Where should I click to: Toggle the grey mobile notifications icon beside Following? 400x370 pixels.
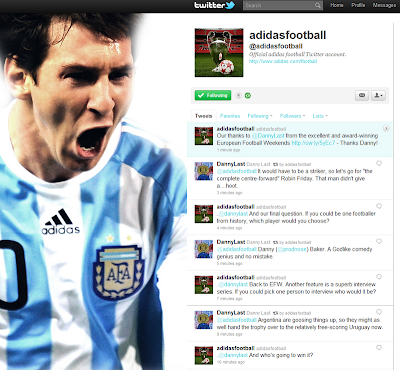pos(238,95)
